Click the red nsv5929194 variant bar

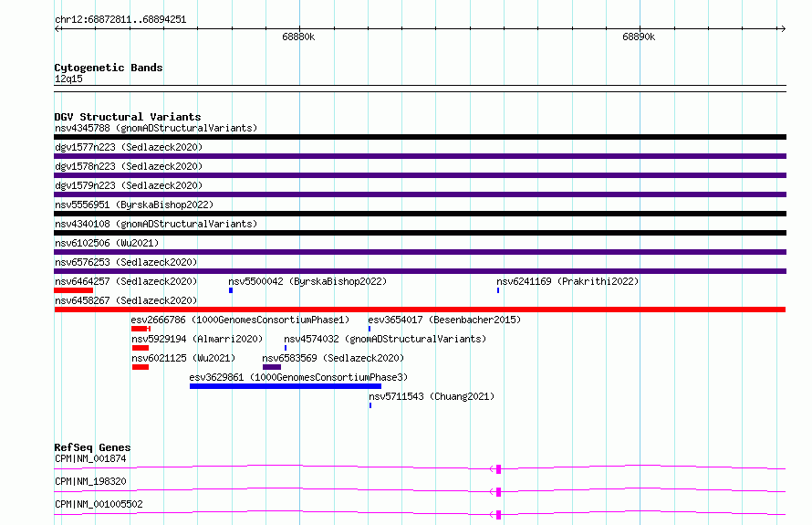pos(141,348)
